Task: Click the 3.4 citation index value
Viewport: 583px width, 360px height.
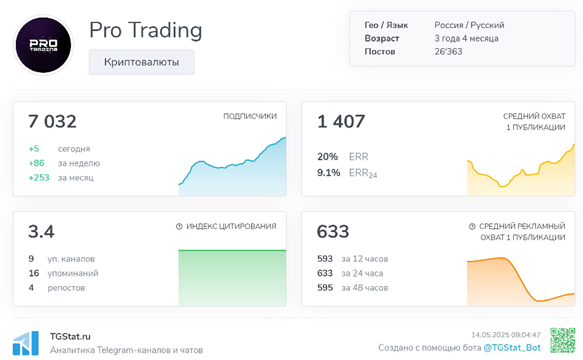Action: click(41, 232)
